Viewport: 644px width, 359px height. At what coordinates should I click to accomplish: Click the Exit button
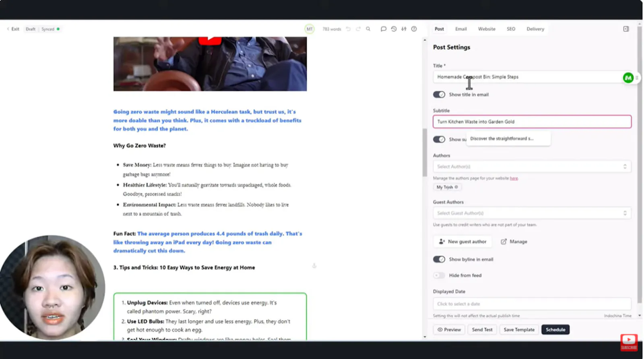pyautogui.click(x=13, y=29)
